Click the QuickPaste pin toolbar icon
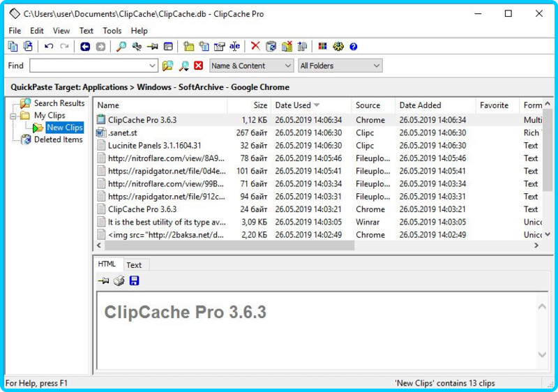The height and width of the screenshot is (392, 558). 153,47
